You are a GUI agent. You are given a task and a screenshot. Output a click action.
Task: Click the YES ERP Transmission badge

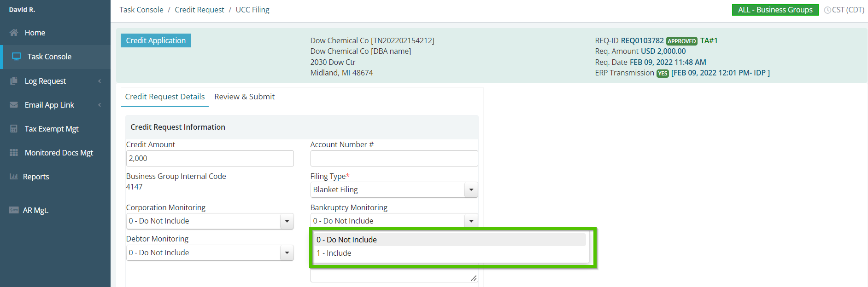coord(663,73)
